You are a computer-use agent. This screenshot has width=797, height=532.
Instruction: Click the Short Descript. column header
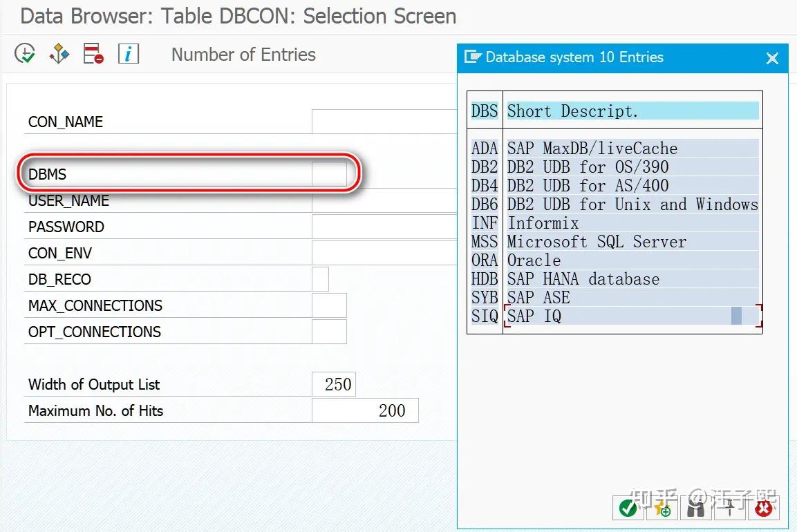coord(632,111)
